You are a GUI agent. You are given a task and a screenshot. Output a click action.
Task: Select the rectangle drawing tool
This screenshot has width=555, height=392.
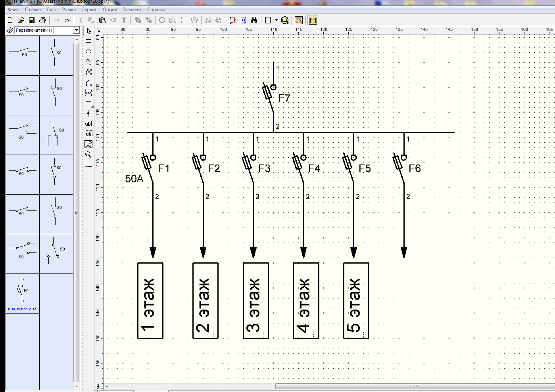[x=88, y=41]
